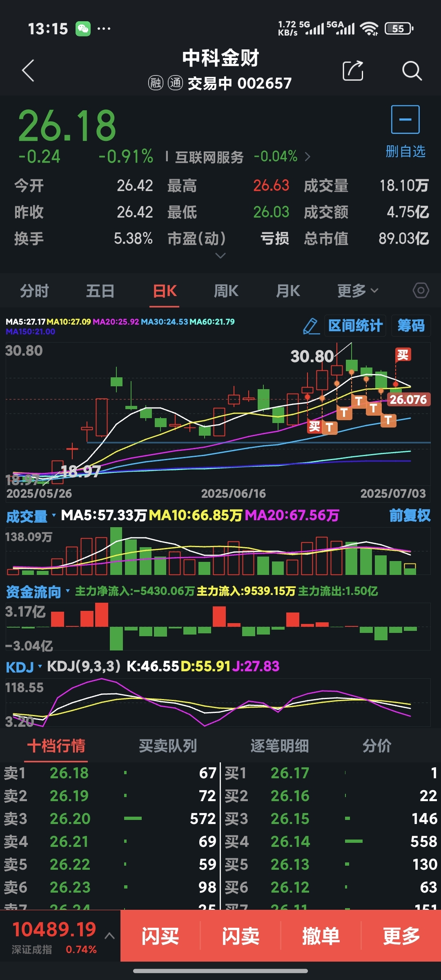Tap the 主力净流入 -5430.06万 label

point(135,591)
